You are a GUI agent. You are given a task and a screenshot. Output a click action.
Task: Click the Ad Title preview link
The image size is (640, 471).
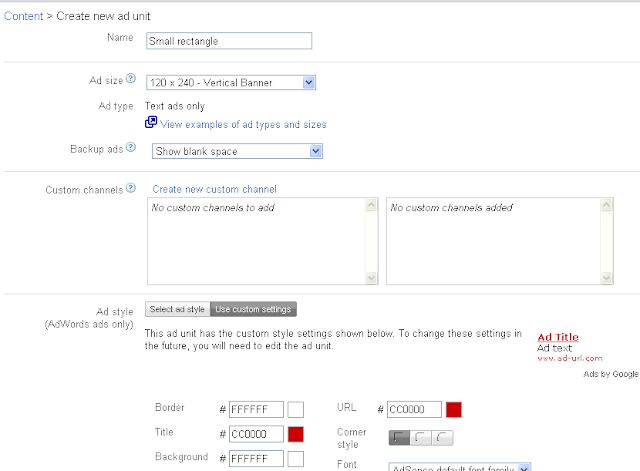point(558,337)
